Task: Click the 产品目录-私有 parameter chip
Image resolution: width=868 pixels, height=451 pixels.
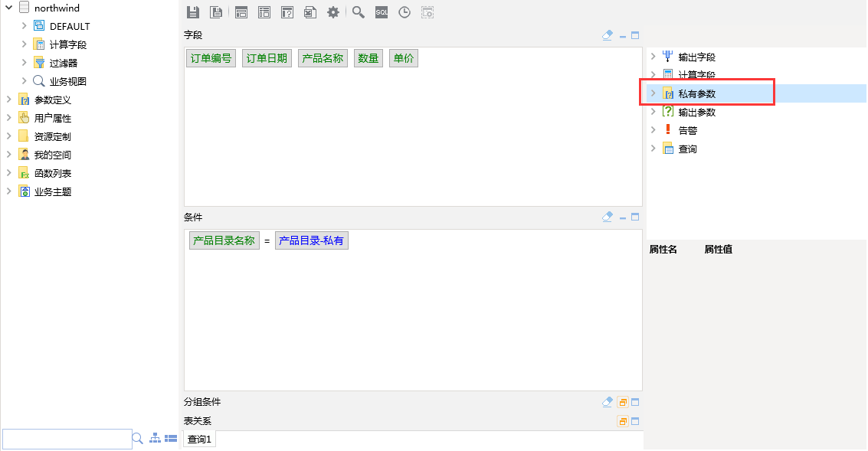Action: pos(312,240)
